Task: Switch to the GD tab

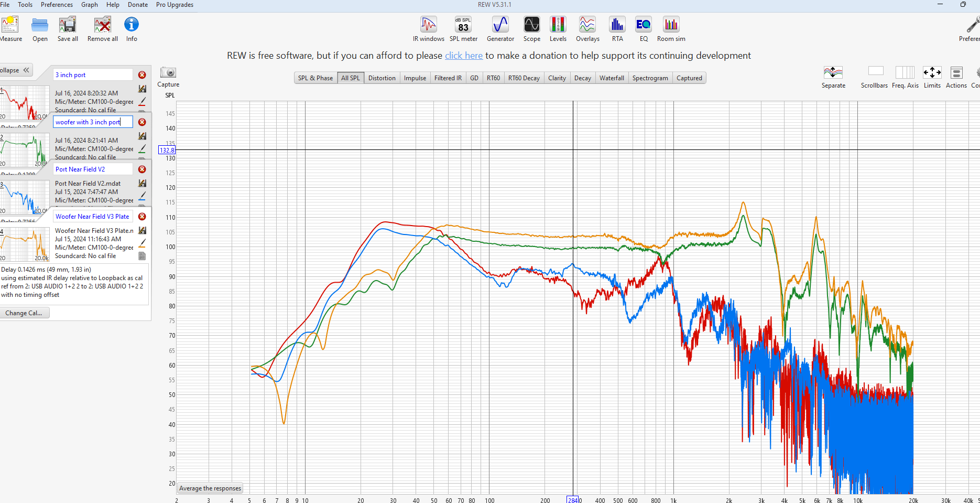Action: point(474,78)
